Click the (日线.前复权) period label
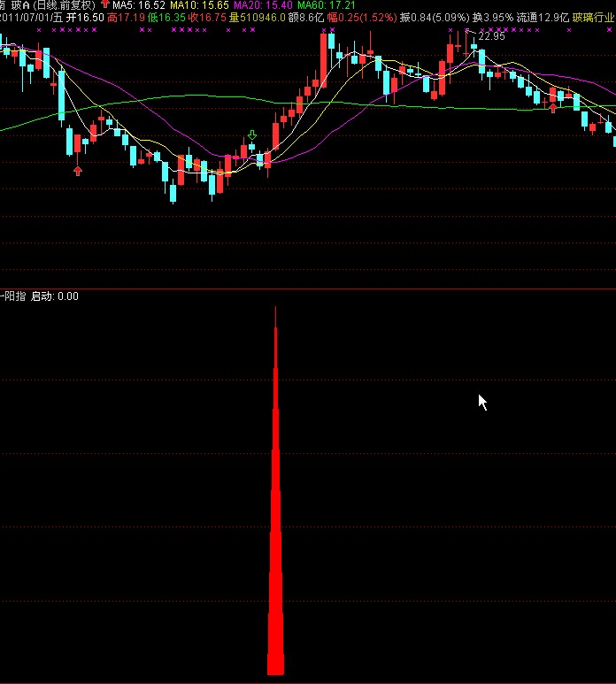 [x=64, y=5]
